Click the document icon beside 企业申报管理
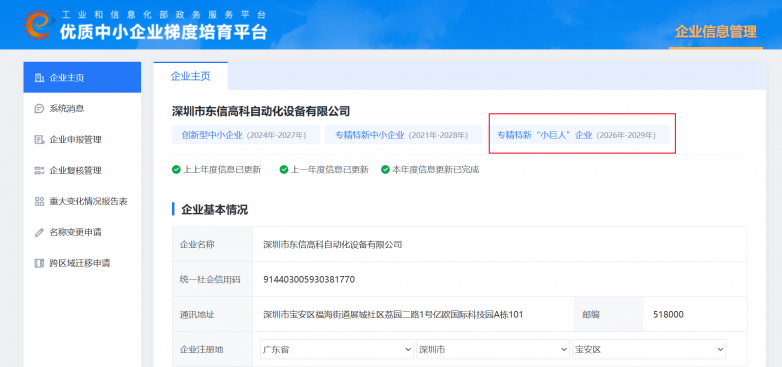782x367 pixels. coord(39,140)
